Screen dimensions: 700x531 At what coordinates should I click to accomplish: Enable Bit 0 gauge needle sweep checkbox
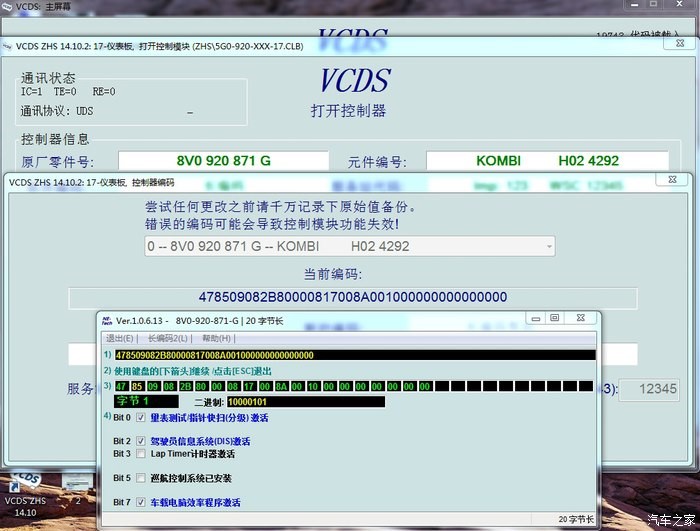(141, 418)
